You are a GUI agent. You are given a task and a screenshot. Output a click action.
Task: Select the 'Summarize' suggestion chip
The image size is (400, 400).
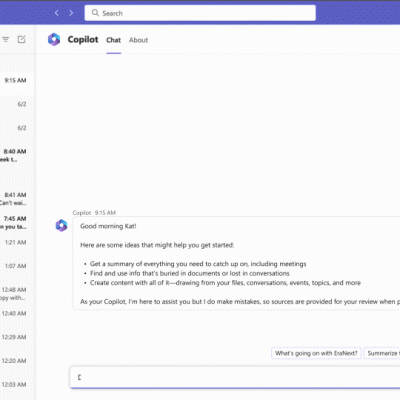[x=382, y=353]
